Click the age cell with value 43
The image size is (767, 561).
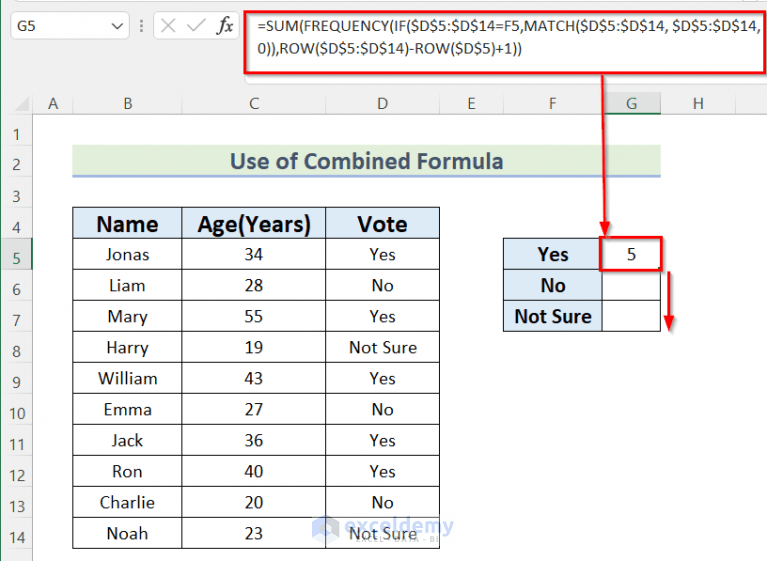(253, 379)
